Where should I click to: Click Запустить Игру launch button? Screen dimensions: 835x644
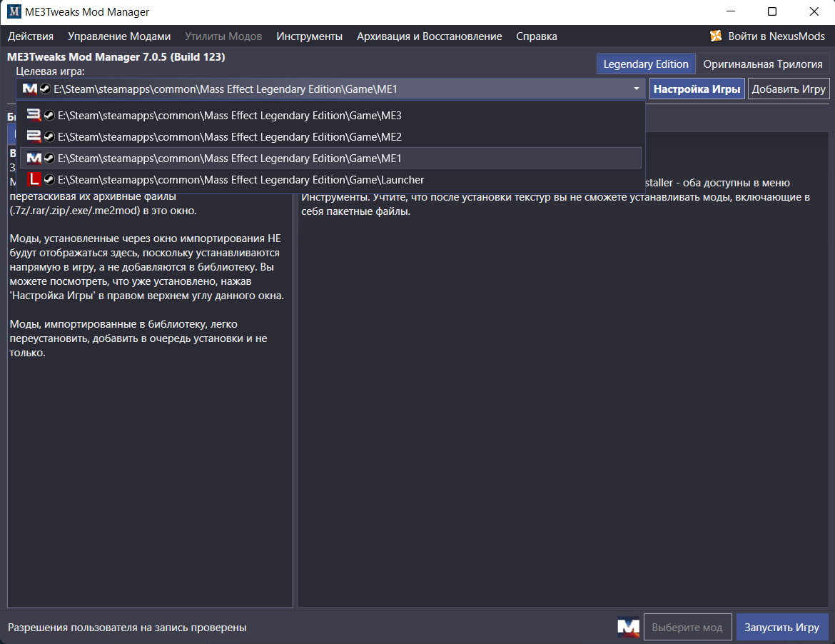(x=781, y=628)
